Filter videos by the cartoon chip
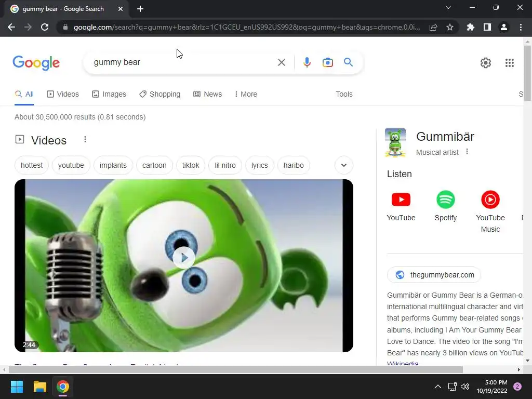The width and height of the screenshot is (532, 399). coord(154,165)
